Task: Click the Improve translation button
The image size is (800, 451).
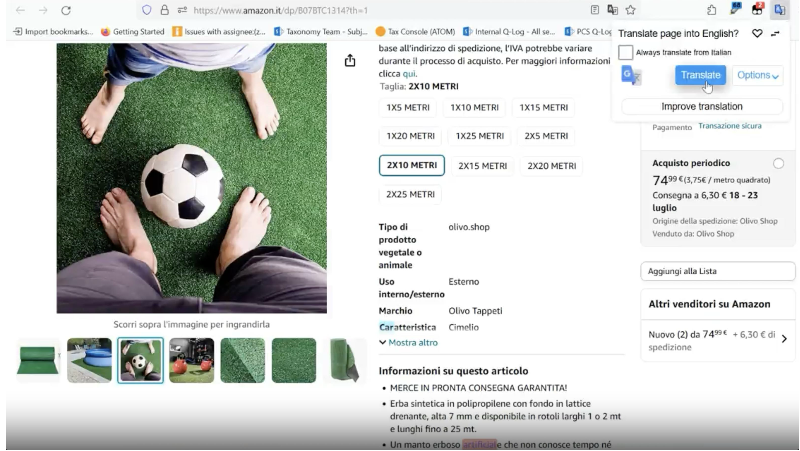Action: tap(701, 106)
